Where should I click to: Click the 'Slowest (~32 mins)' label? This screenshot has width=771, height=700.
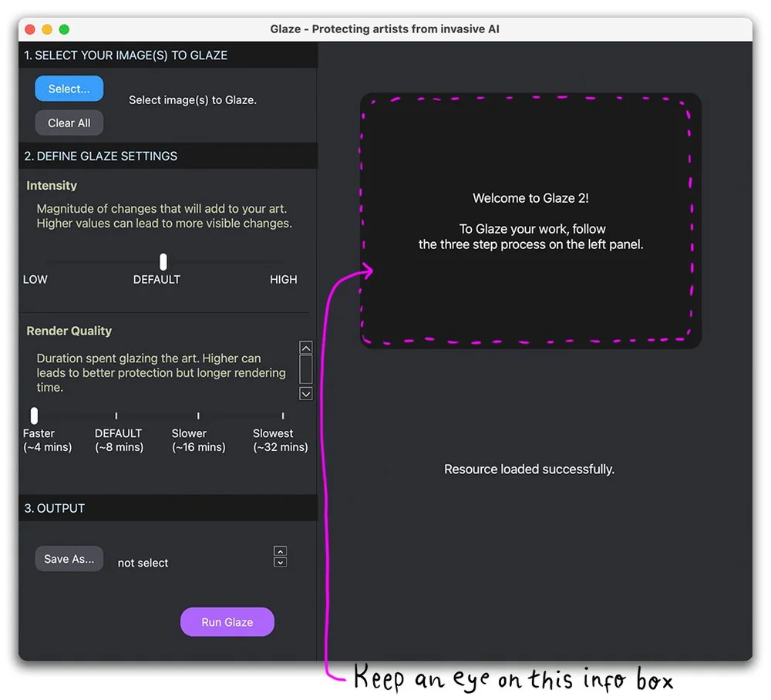281,440
